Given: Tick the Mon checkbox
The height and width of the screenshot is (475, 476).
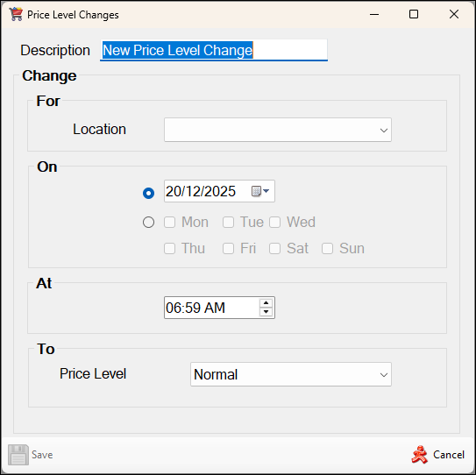Looking at the screenshot, I should click(x=169, y=223).
